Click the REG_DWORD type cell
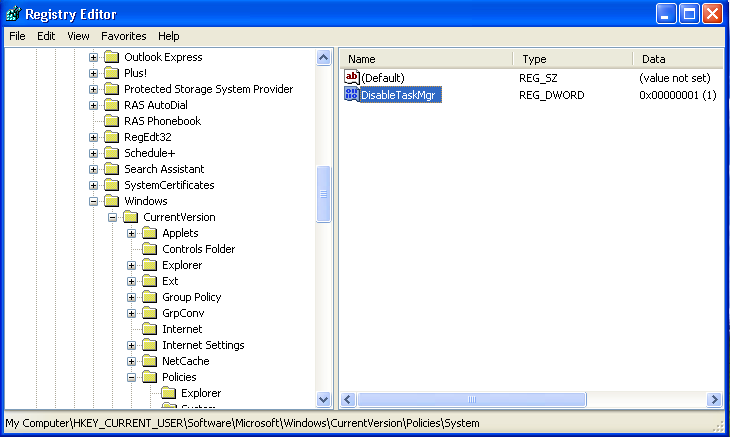The height and width of the screenshot is (437, 730). pyautogui.click(x=552, y=95)
